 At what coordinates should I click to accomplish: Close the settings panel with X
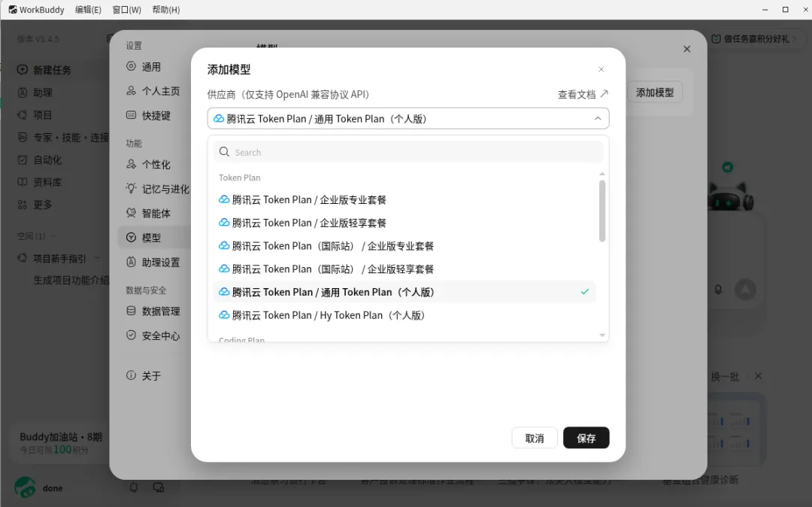point(686,49)
